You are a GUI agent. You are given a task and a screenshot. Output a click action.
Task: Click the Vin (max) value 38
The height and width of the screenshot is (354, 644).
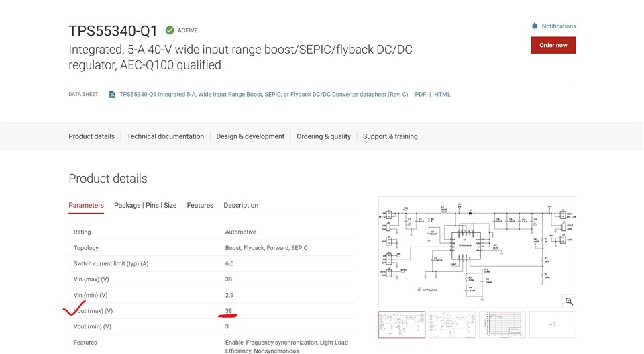[228, 279]
